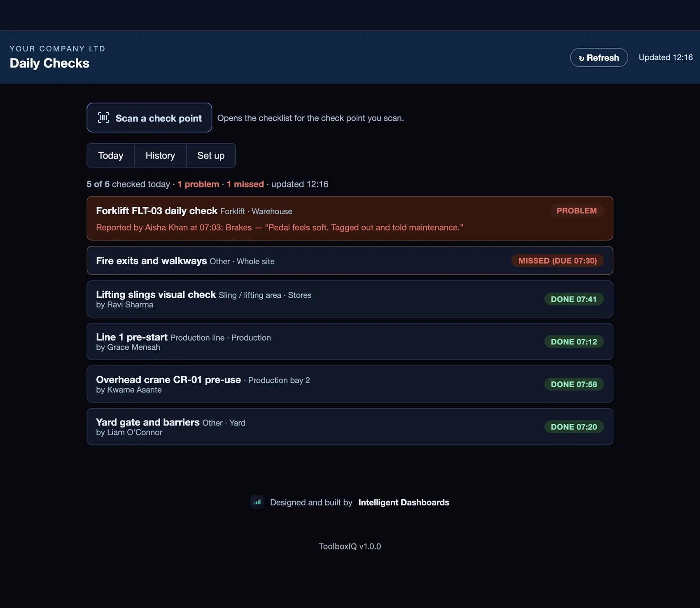Image resolution: width=700 pixels, height=608 pixels.
Task: Click the '1 problem' summary text
Action: [198, 184]
